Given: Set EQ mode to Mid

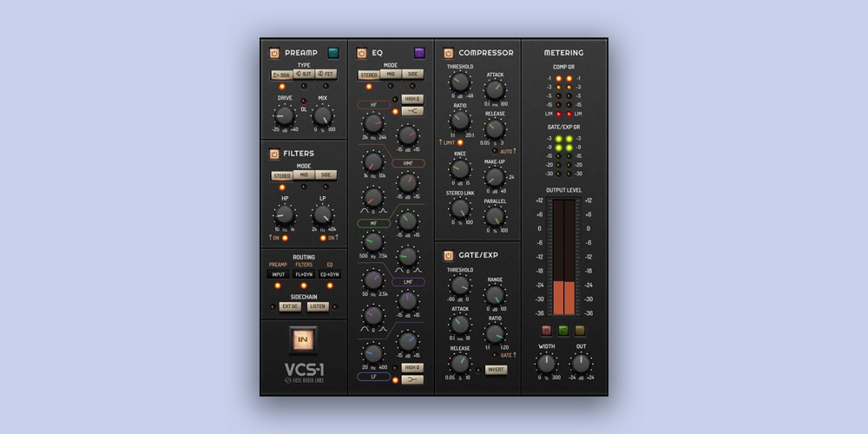Looking at the screenshot, I should pos(391,75).
